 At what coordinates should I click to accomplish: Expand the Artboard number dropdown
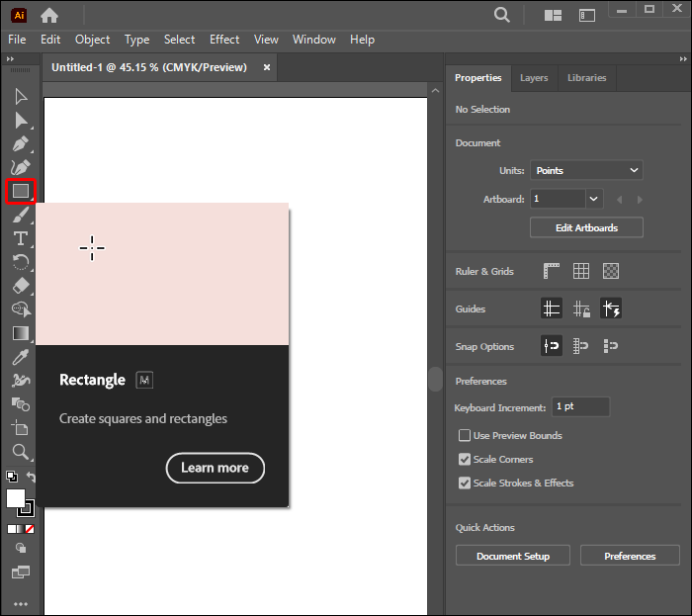click(593, 199)
